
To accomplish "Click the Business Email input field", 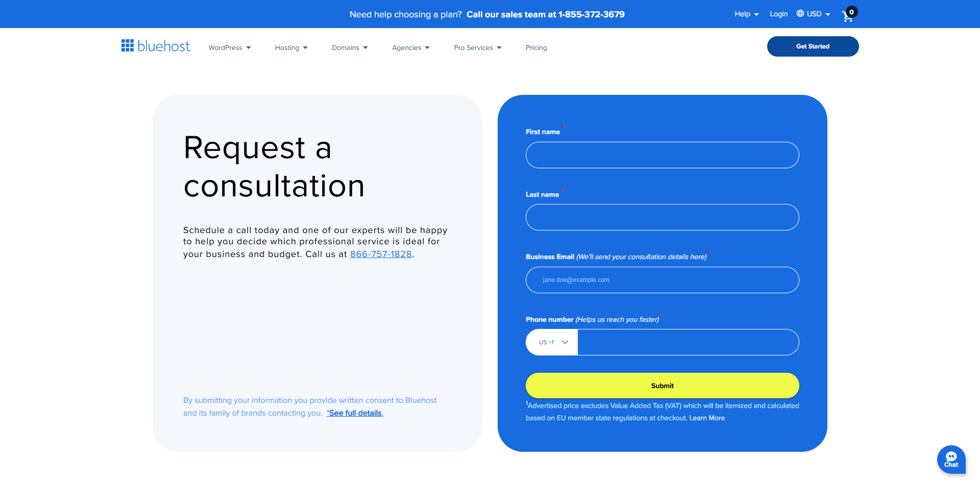I will click(662, 279).
